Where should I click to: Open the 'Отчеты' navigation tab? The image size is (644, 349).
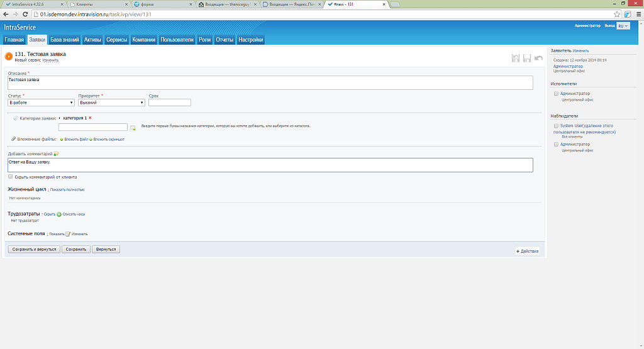(225, 40)
